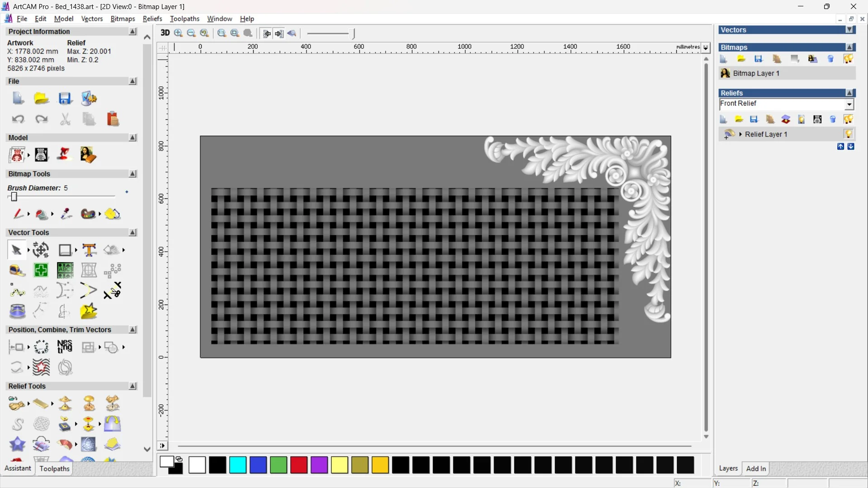
Task: Collapse the Bitmap Tools section
Action: (x=132, y=174)
